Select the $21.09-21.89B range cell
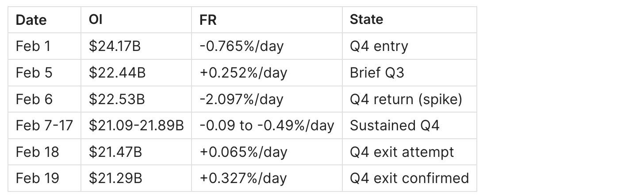Screen dimensions: 644x195 point(136,125)
